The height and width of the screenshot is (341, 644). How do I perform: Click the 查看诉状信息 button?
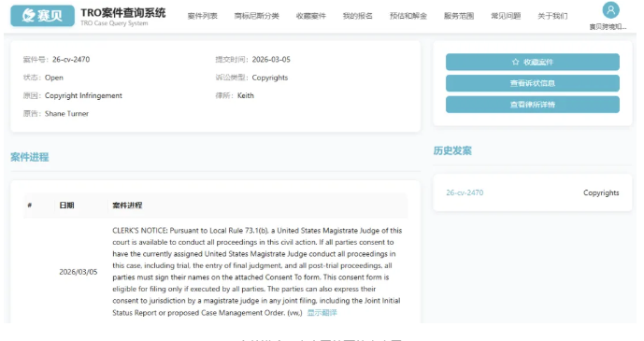pos(532,83)
